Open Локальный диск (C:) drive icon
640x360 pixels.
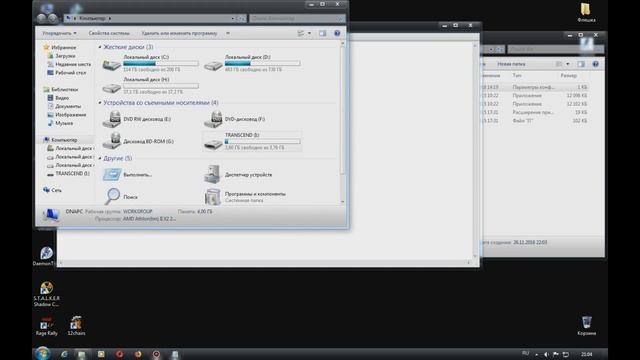pos(111,64)
